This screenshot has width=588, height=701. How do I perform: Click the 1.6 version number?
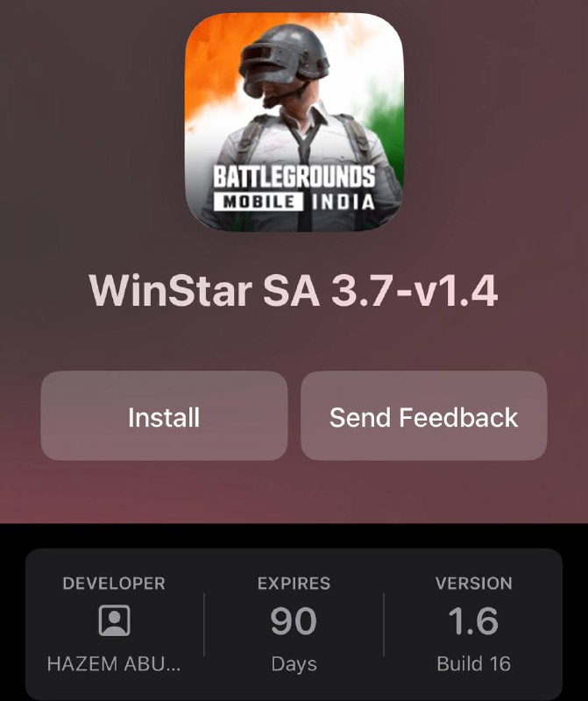click(x=473, y=620)
